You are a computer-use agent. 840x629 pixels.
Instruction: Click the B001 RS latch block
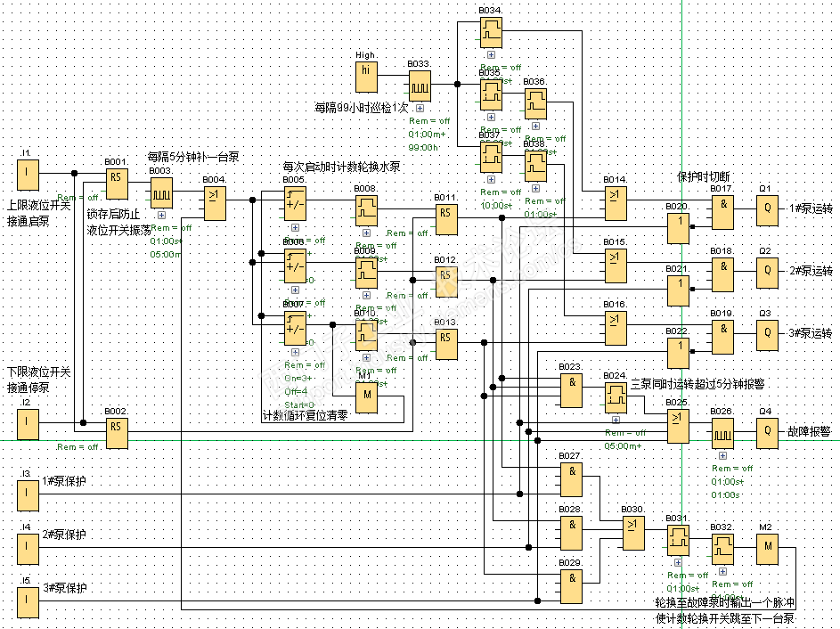[117, 184]
